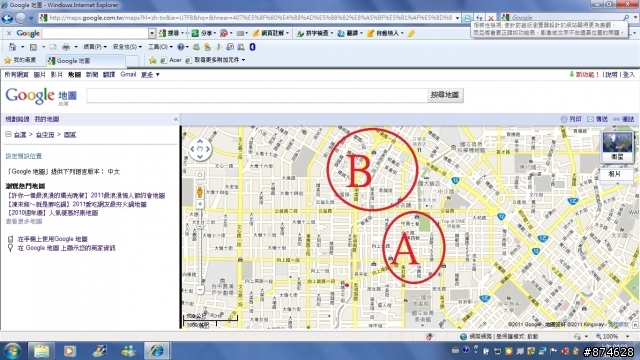The image size is (640, 360).
Task: Open the Print icon dropdown arrow
Action: (x=76, y=47)
